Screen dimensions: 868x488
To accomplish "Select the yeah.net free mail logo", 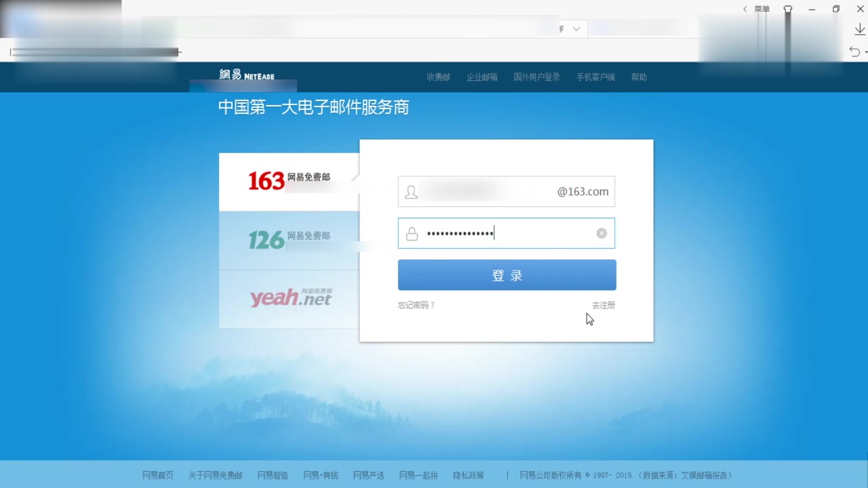I will 290,299.
